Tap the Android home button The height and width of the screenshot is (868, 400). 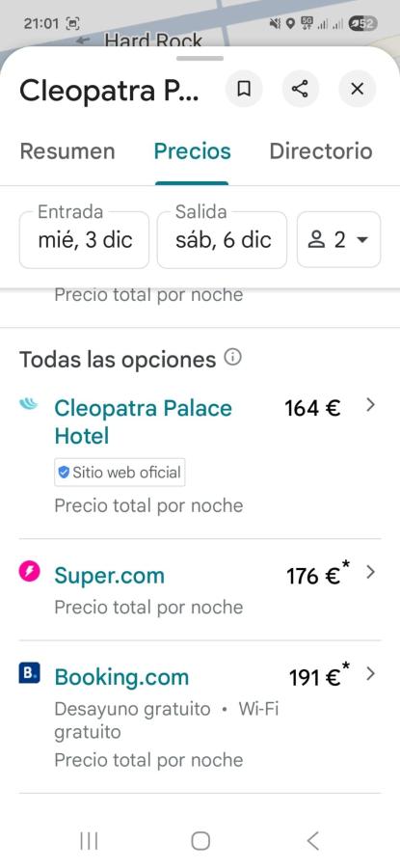coord(200,841)
